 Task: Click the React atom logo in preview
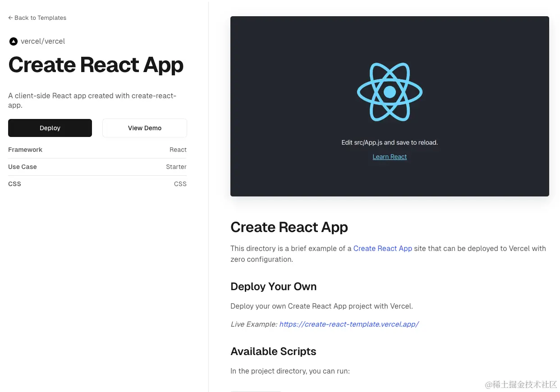tap(390, 92)
